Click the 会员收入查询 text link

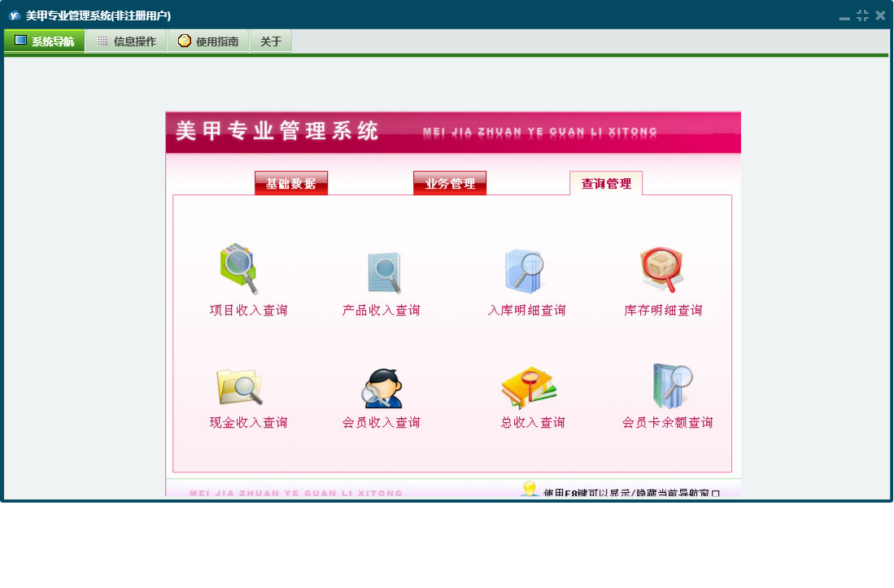coord(382,422)
